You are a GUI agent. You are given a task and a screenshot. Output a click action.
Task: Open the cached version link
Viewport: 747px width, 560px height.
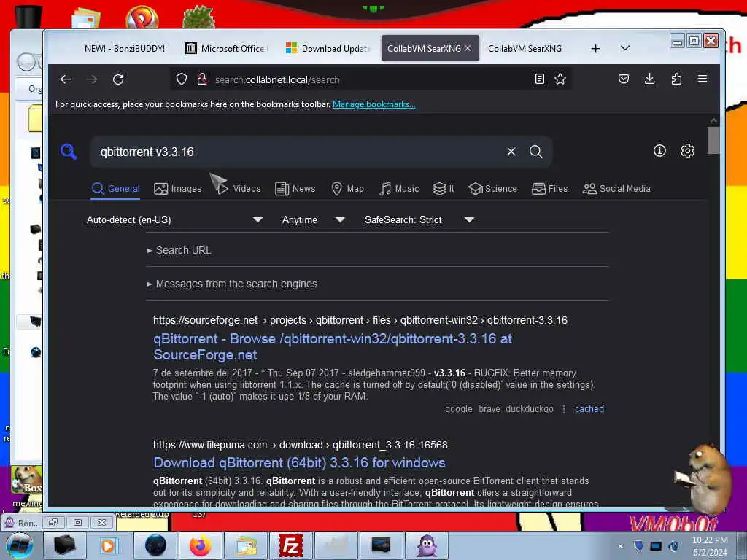tap(589, 409)
